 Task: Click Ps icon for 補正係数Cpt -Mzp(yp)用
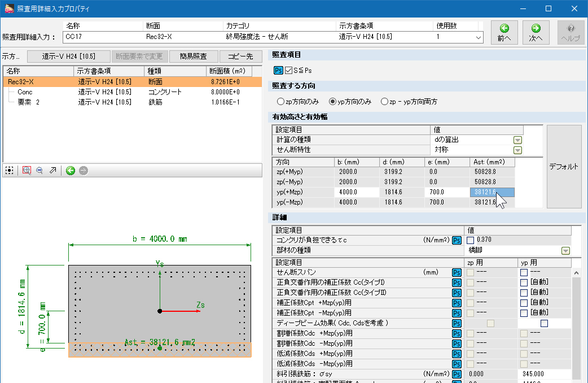457,313
